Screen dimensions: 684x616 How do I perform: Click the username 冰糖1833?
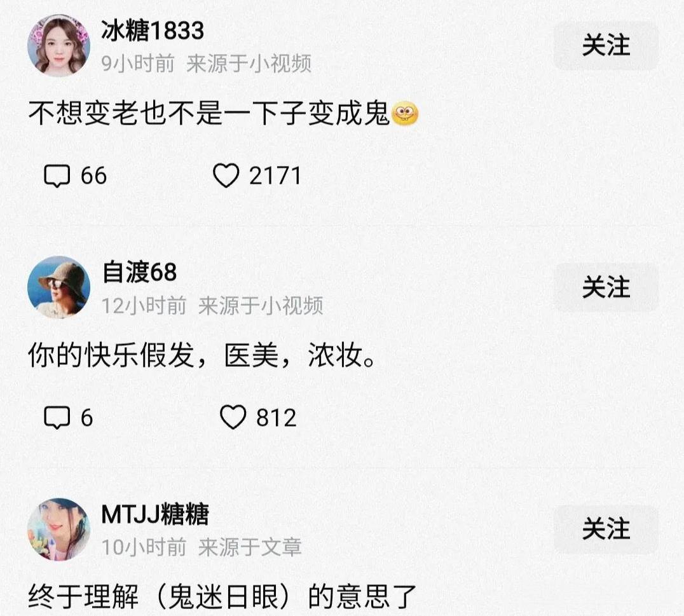(x=153, y=31)
